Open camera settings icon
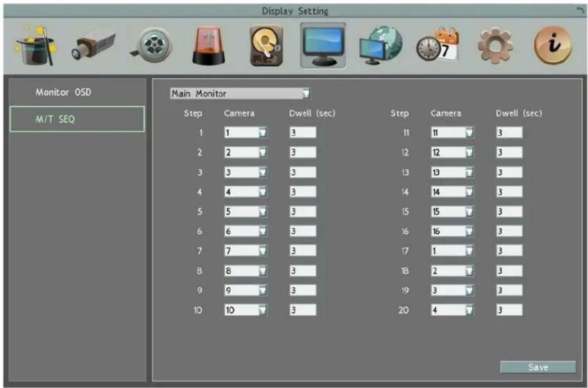 click(x=93, y=46)
